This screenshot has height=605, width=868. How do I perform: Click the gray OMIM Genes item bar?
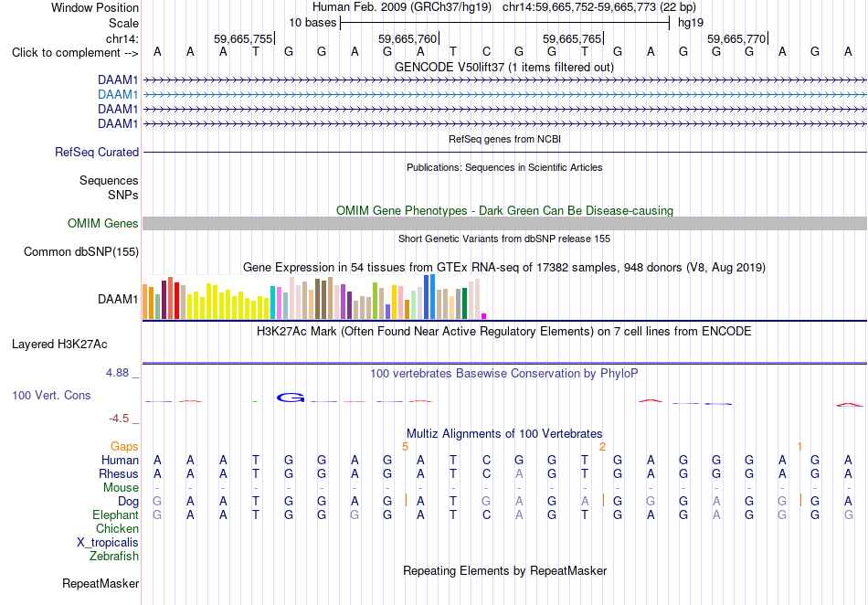(504, 224)
